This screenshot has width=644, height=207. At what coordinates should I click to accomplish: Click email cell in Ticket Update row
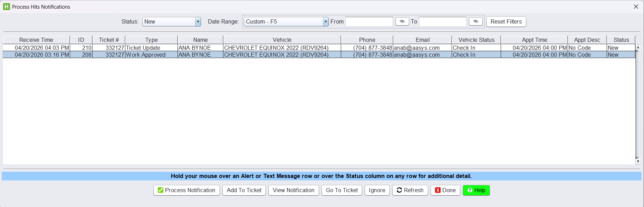[423, 48]
